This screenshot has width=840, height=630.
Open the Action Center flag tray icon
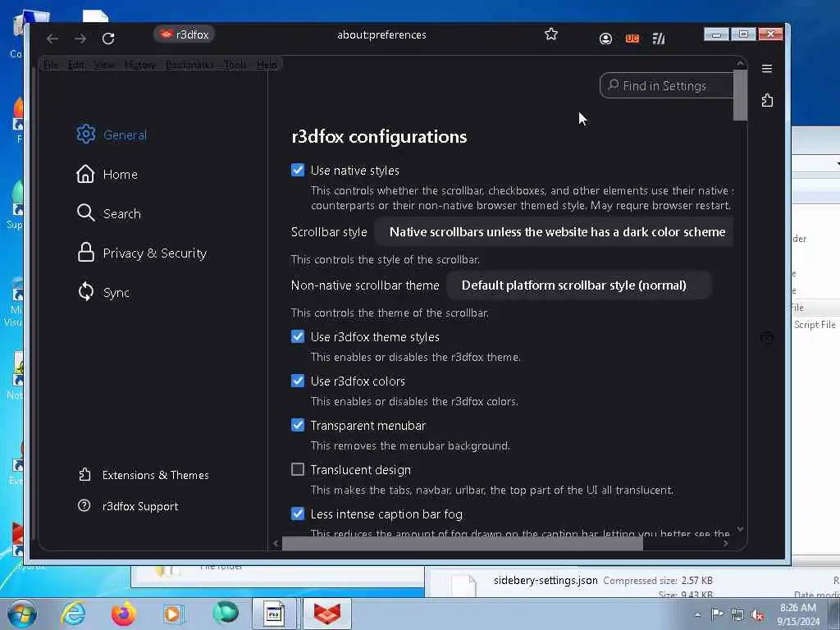[717, 614]
